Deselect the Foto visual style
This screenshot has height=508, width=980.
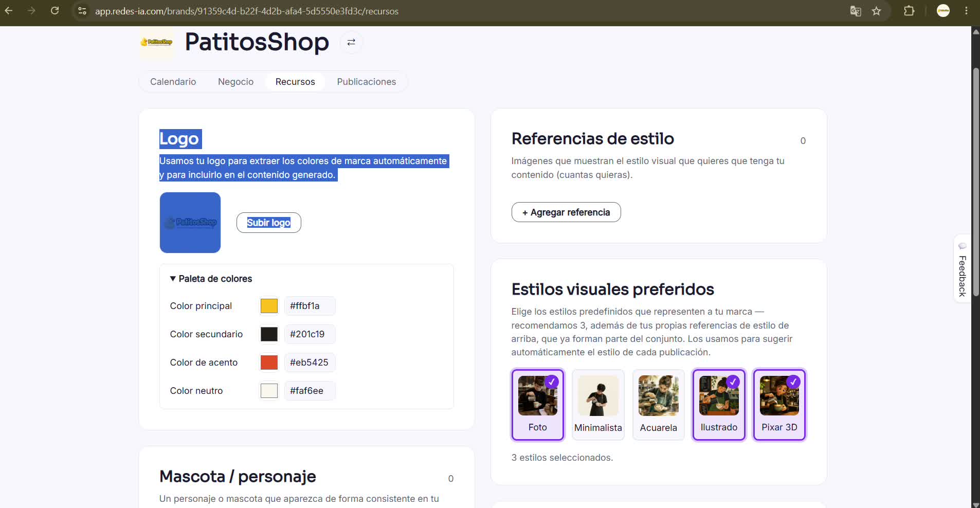[x=538, y=405]
